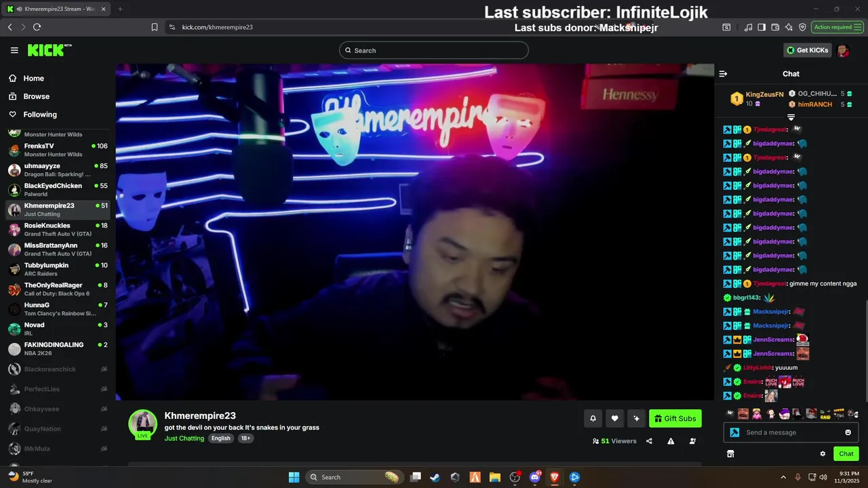Viewport: 868px width, 488px height.
Task: Click the Send a message input
Action: (x=790, y=432)
